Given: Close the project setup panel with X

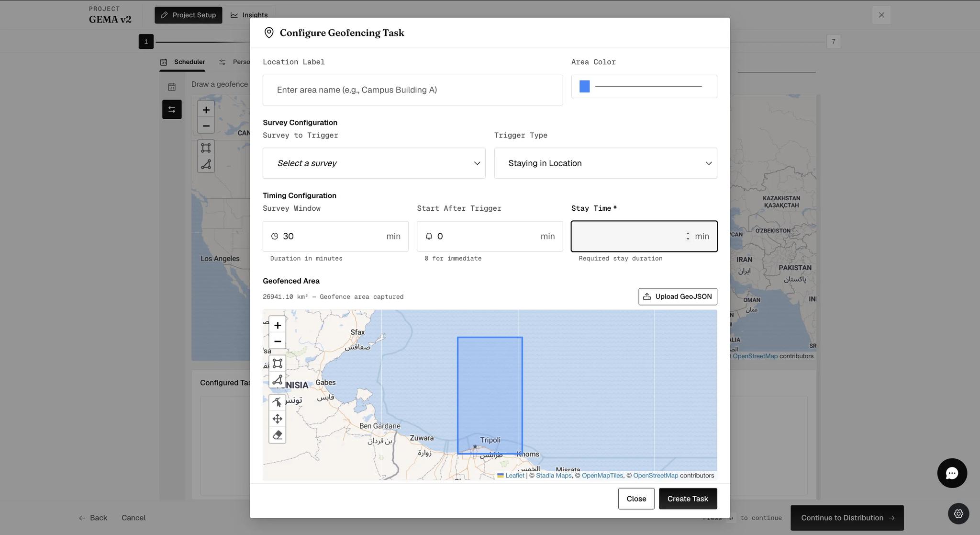Looking at the screenshot, I should tap(881, 15).
